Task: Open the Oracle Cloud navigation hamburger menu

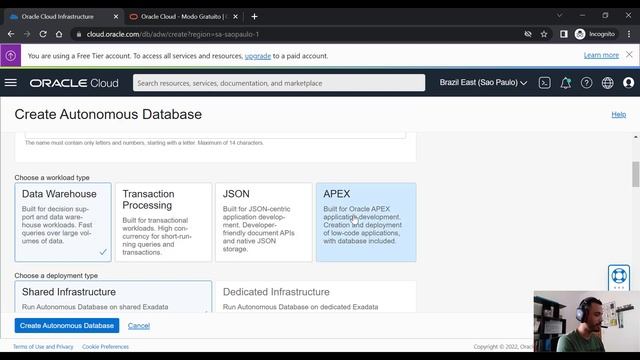Action: tap(11, 83)
